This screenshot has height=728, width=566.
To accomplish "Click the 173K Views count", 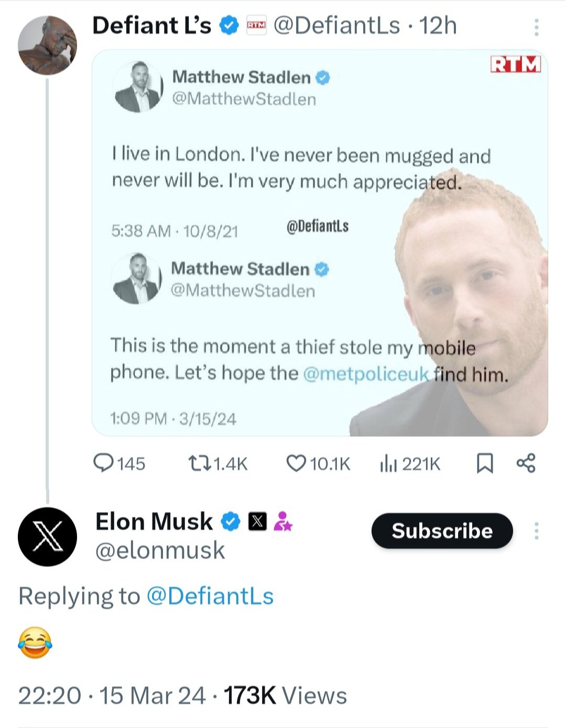I will pos(285,696).
